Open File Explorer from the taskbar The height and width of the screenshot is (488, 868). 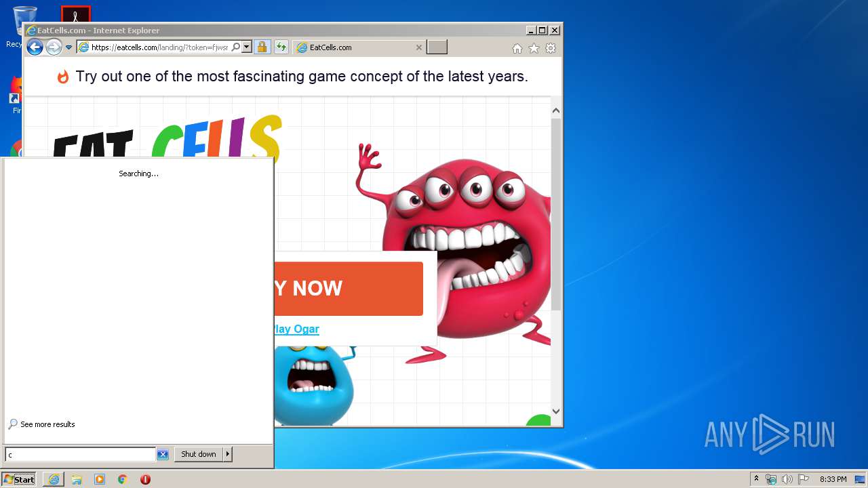(77, 479)
